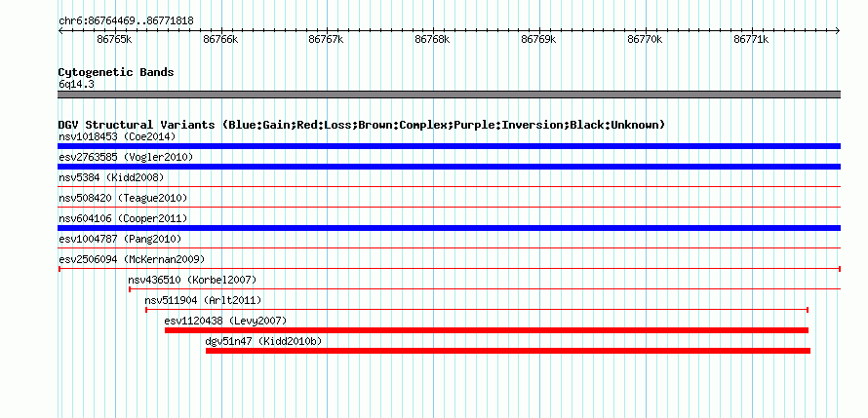
Task: Click the chr6:86764469..86771818 region label
Action: pos(126,21)
